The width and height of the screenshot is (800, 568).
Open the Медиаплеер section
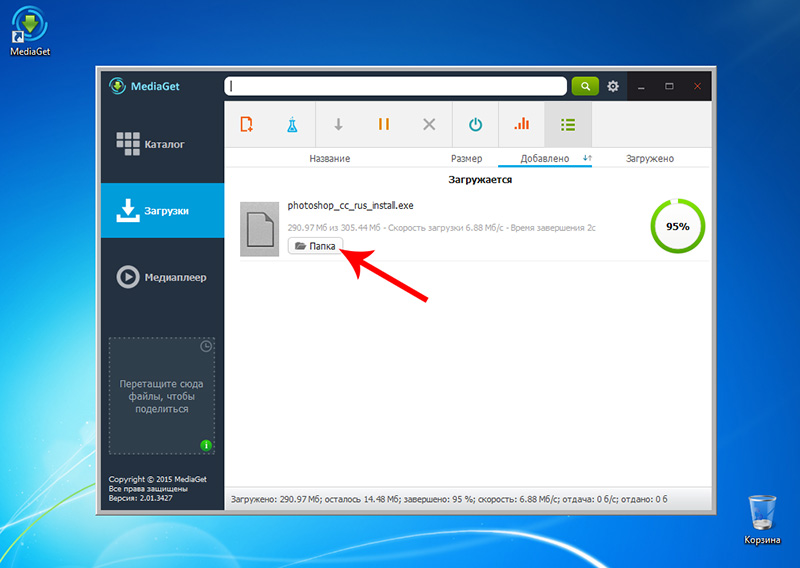(160, 277)
